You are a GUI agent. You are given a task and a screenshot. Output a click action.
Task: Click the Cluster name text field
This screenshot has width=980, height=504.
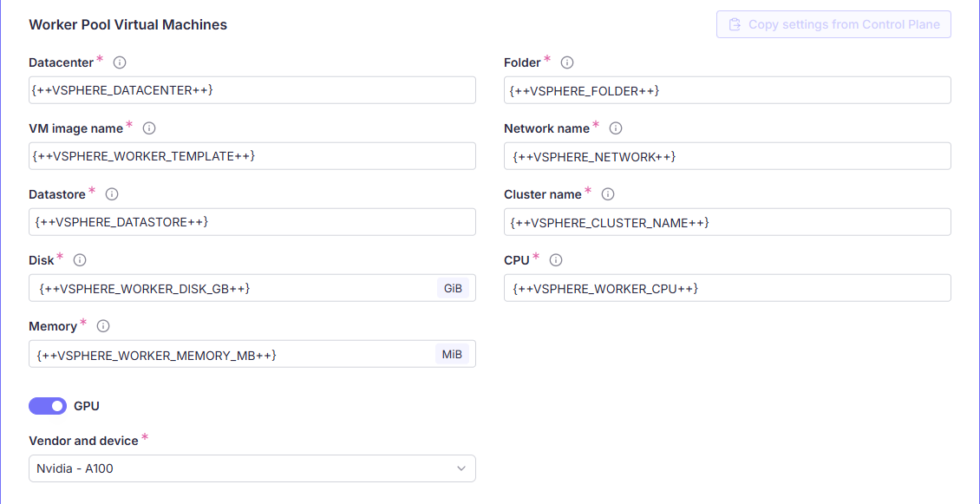(x=727, y=222)
